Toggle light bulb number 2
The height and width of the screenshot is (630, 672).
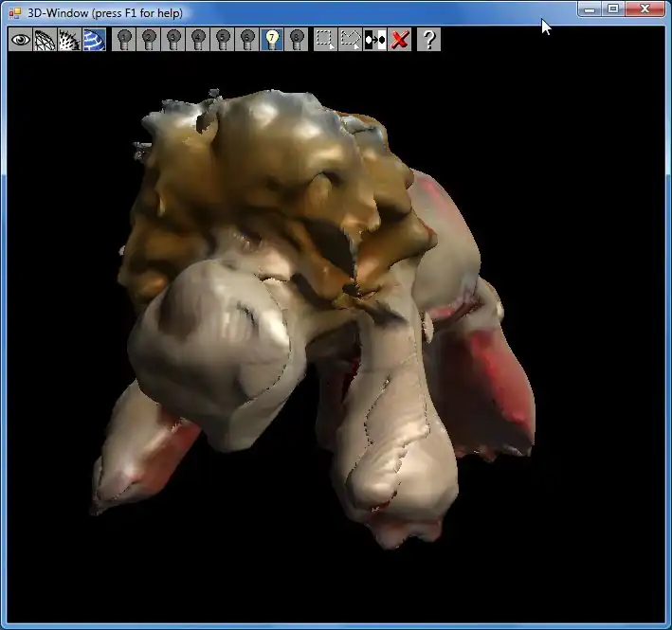[x=149, y=39]
